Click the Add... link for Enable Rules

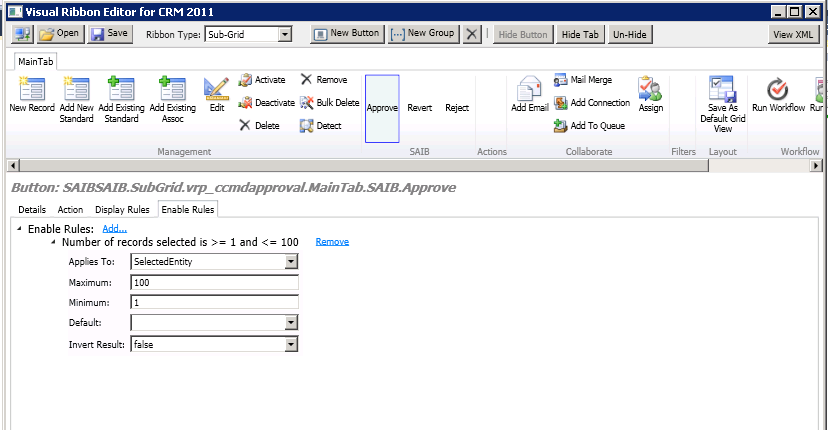tap(115, 229)
